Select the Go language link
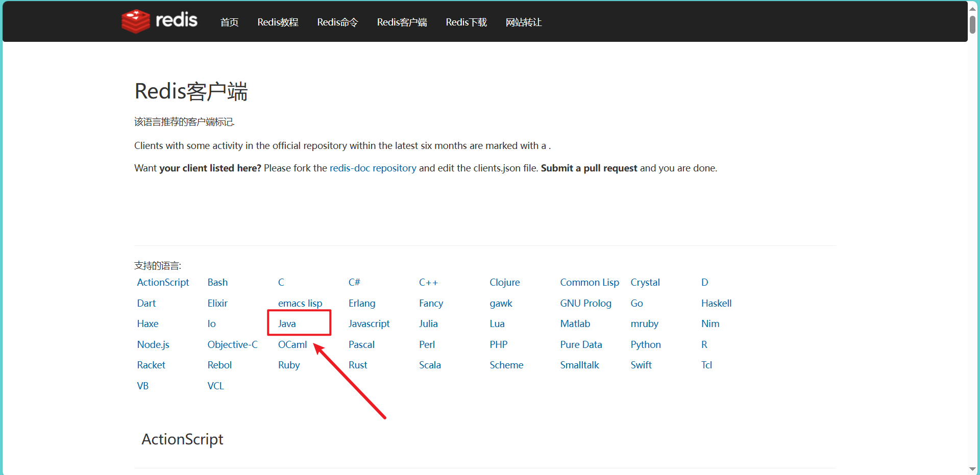The width and height of the screenshot is (980, 475). [x=636, y=304]
